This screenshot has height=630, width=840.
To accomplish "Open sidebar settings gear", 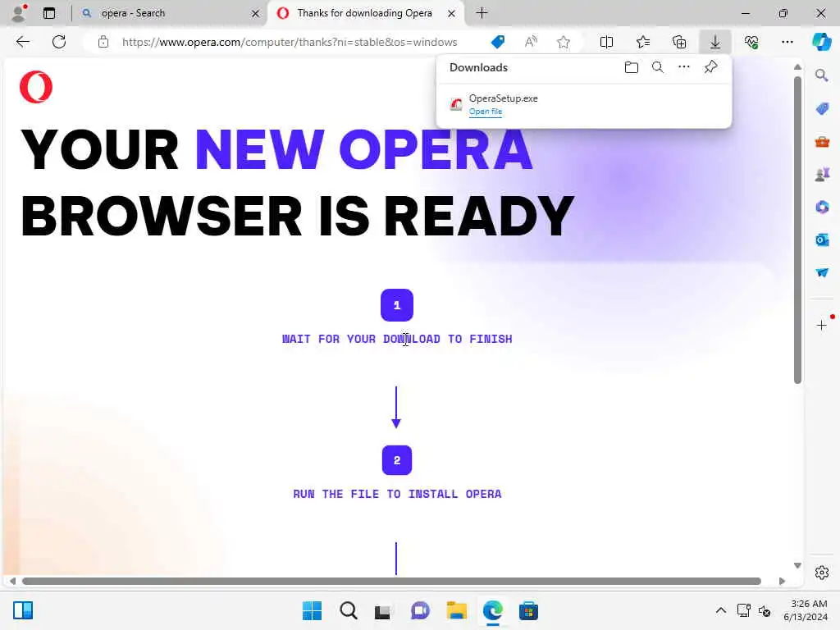I will tap(822, 573).
